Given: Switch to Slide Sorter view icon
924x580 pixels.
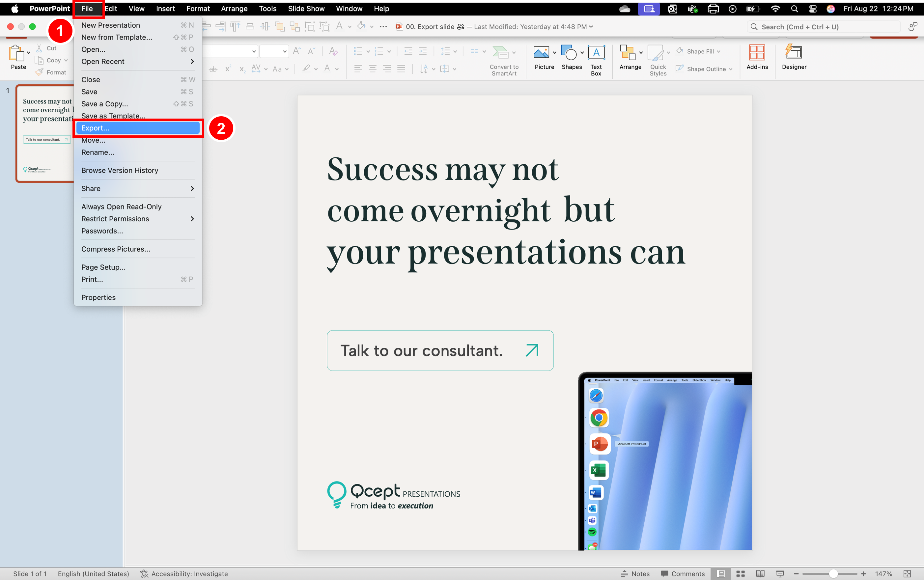Looking at the screenshot, I should [740, 573].
